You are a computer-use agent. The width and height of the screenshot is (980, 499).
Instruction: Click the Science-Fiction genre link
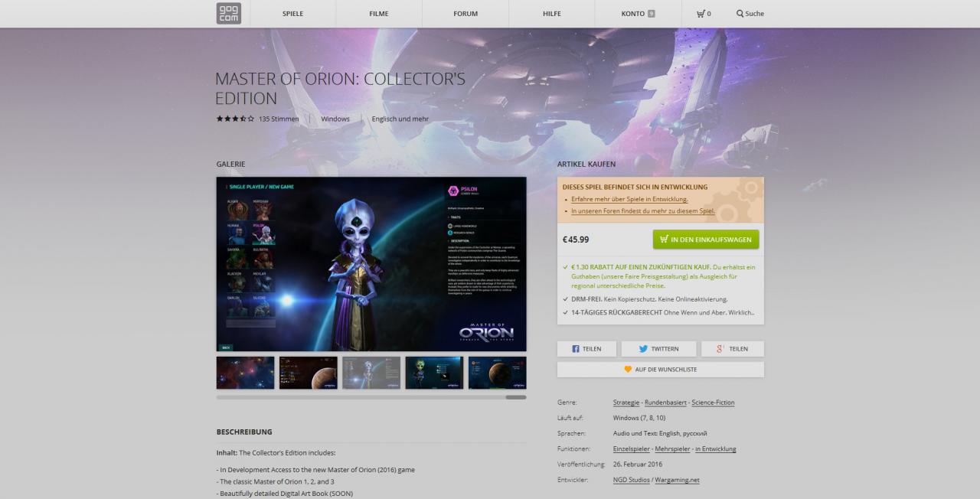[x=712, y=403]
